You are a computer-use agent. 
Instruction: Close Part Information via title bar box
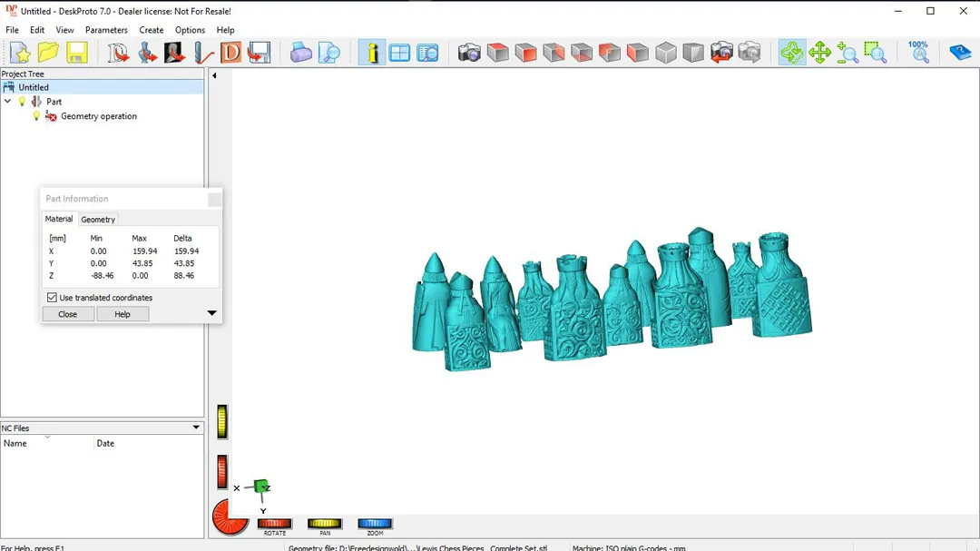[214, 199]
